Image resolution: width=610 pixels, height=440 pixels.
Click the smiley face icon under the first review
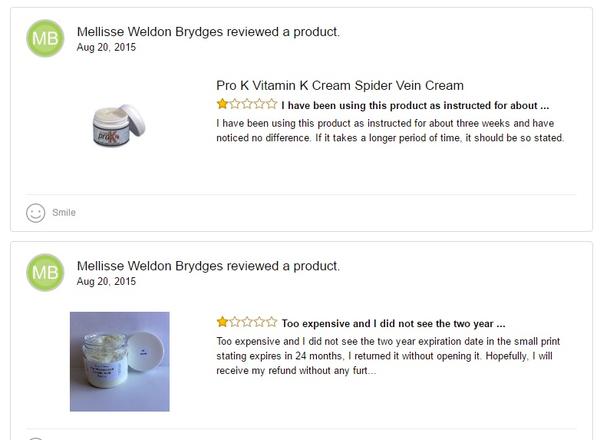click(36, 212)
